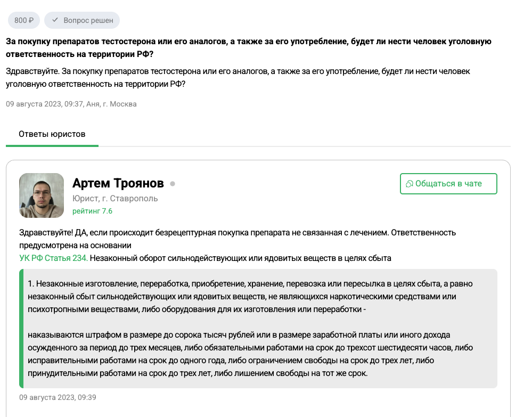The width and height of the screenshot is (532, 417).
Task: Click the answer text beginning Здравствуйте! ДА
Action: pyautogui.click(x=238, y=239)
